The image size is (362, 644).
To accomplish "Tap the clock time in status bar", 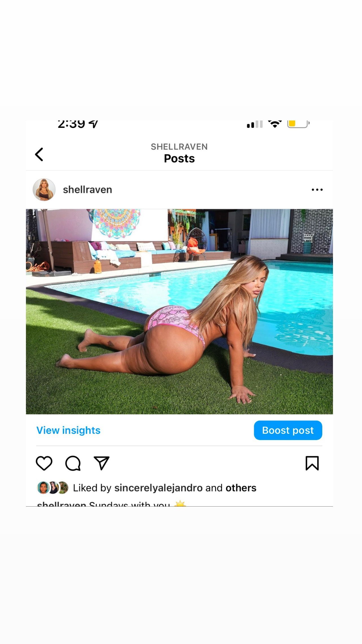I will [71, 124].
